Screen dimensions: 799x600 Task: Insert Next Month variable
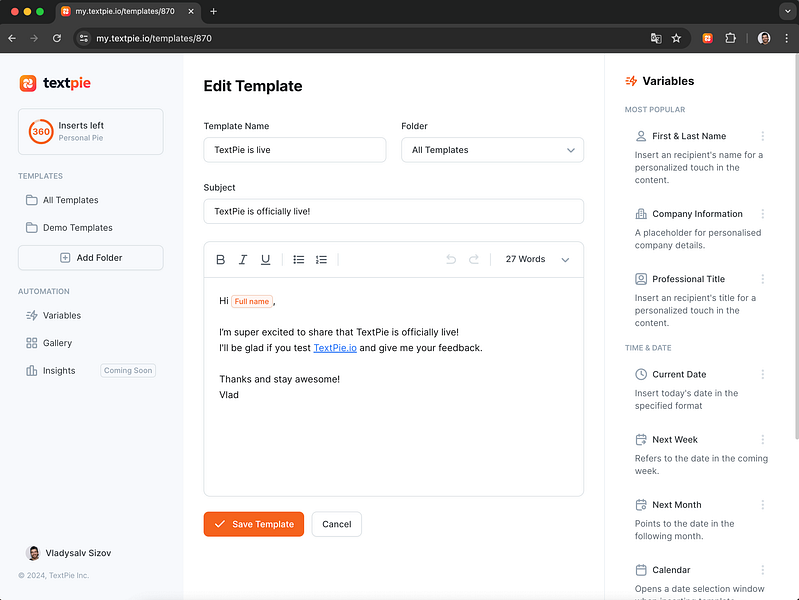pos(677,505)
